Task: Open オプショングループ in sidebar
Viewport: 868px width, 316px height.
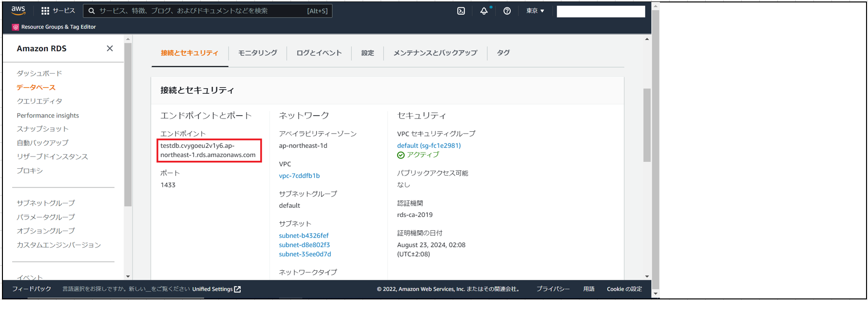Action: click(x=46, y=231)
